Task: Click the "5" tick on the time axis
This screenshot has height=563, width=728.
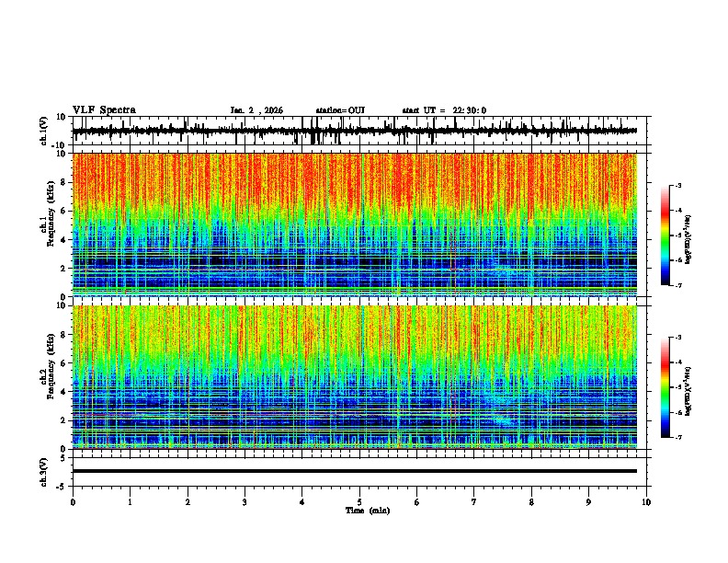Action: [359, 502]
